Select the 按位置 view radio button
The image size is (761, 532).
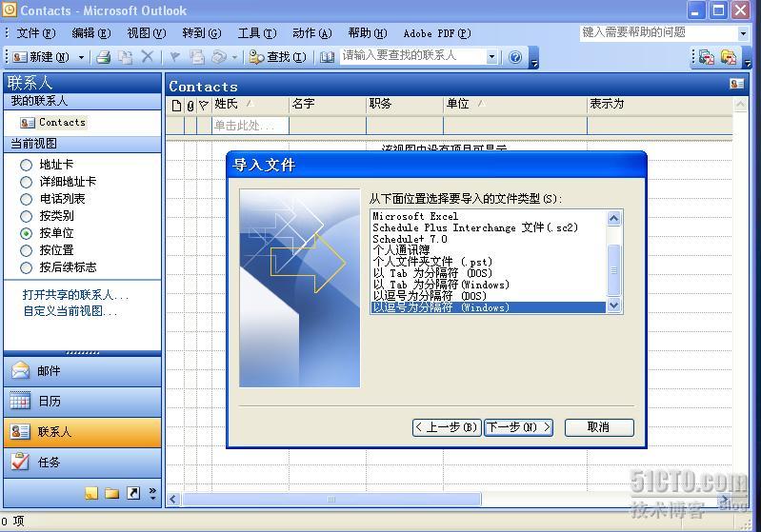coord(27,250)
